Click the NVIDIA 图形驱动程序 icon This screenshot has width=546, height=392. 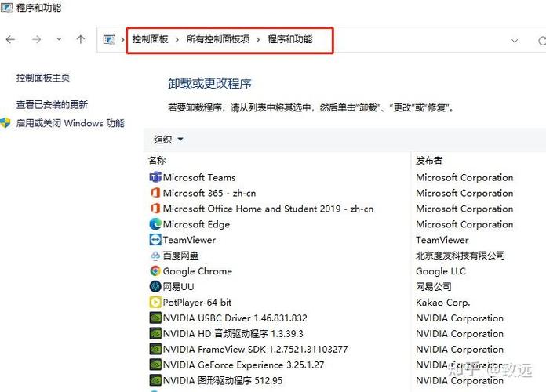[155, 380]
